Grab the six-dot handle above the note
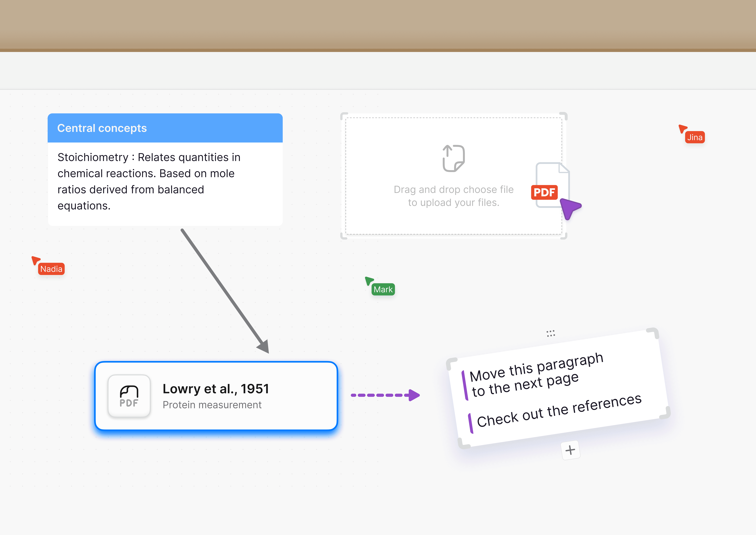 click(551, 333)
